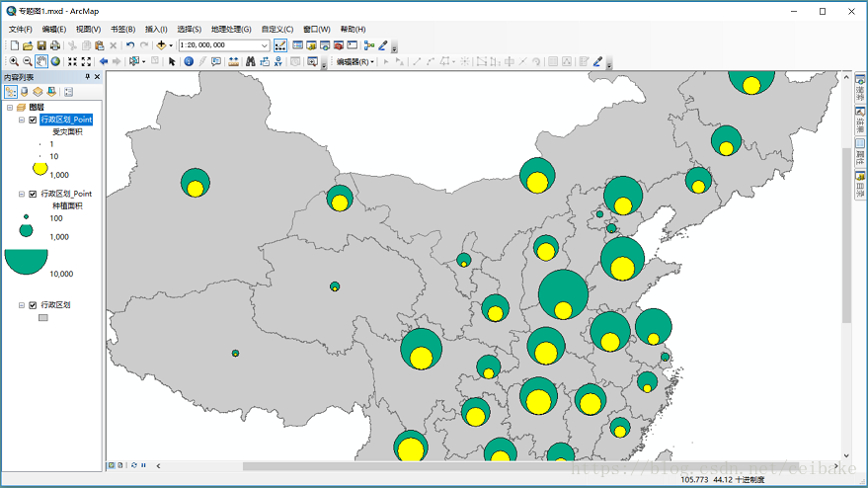Open the 视图(V) menu

(x=89, y=30)
